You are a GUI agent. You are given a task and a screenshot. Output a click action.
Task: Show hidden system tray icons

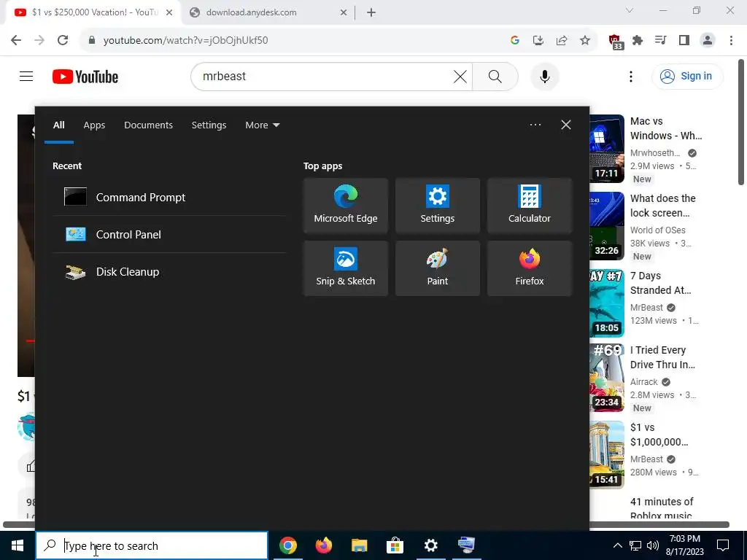617,545
